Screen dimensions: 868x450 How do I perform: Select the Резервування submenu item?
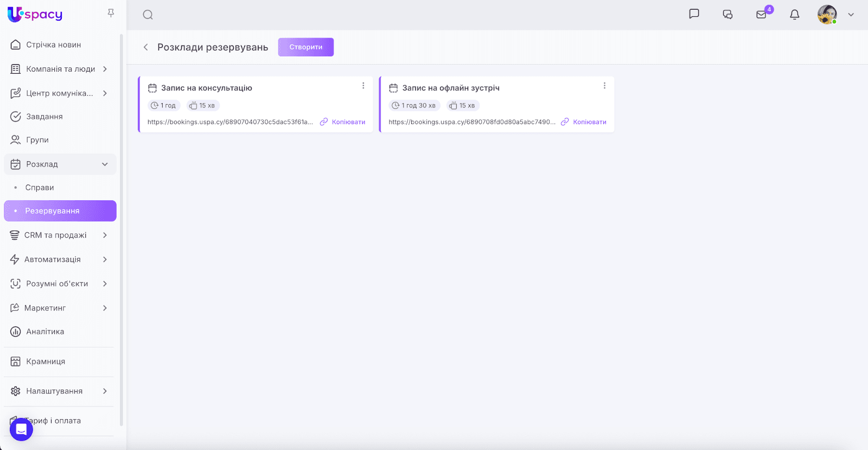coord(60,211)
